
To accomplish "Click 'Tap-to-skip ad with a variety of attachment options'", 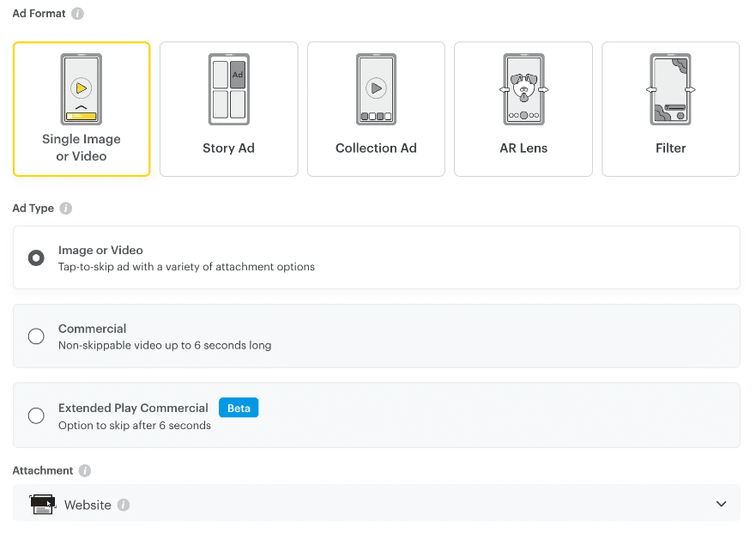I will 186,267.
